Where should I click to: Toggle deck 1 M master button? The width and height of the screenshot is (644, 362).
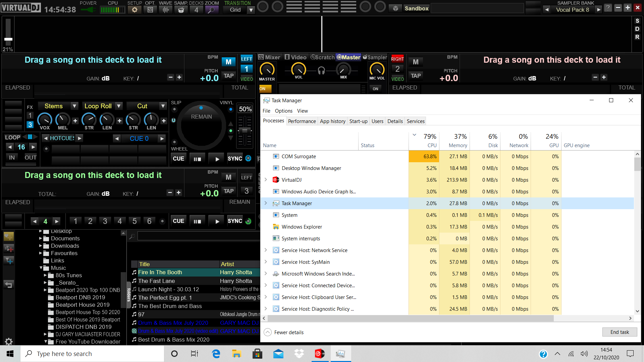pyautogui.click(x=228, y=62)
